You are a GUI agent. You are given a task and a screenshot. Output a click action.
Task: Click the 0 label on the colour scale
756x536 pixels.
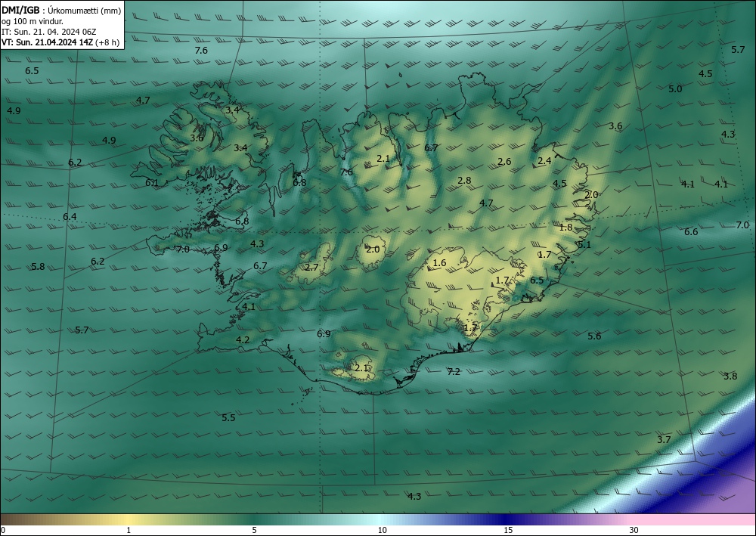tap(3, 530)
